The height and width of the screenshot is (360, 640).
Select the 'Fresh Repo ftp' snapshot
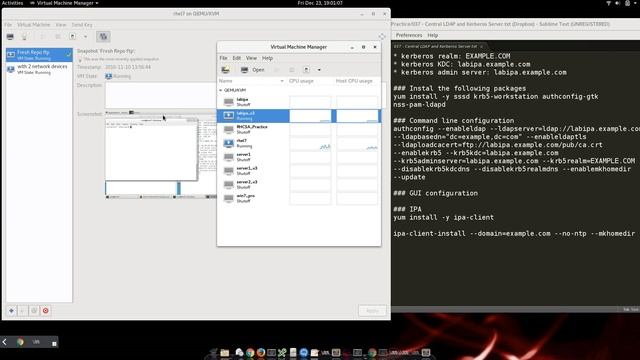(39, 55)
